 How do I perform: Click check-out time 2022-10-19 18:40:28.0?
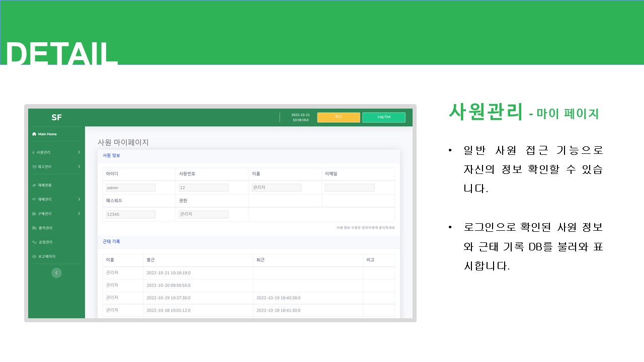pos(278,298)
